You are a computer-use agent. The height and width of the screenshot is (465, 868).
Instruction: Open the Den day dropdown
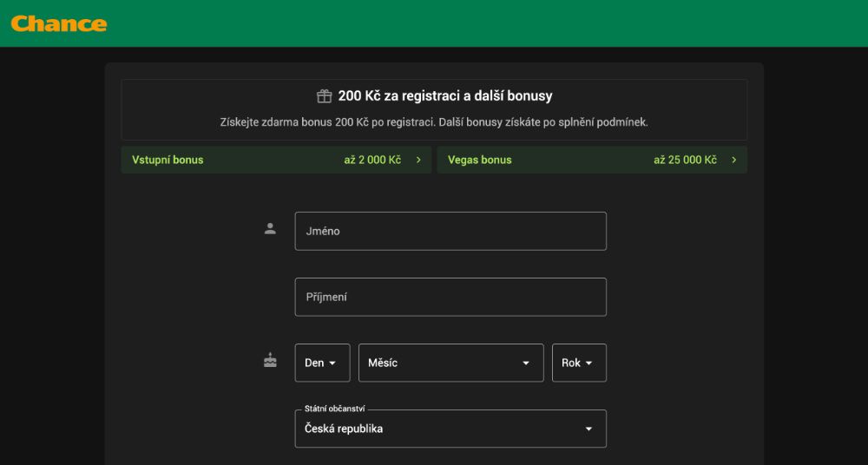tap(322, 363)
